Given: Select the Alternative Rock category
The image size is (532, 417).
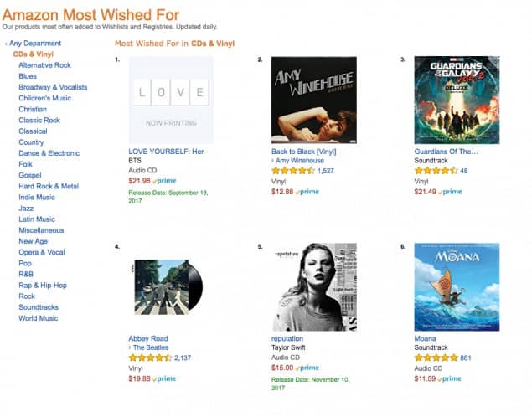Looking at the screenshot, I should (x=44, y=65).
